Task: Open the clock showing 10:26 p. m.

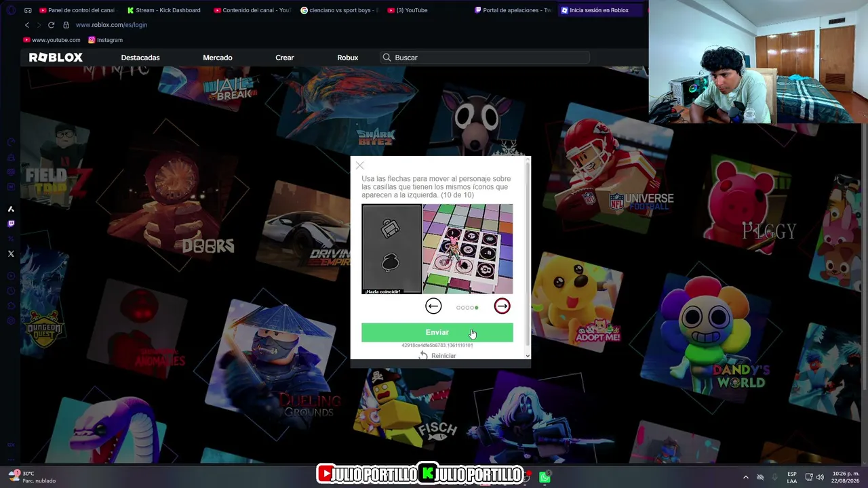Action: (x=845, y=477)
